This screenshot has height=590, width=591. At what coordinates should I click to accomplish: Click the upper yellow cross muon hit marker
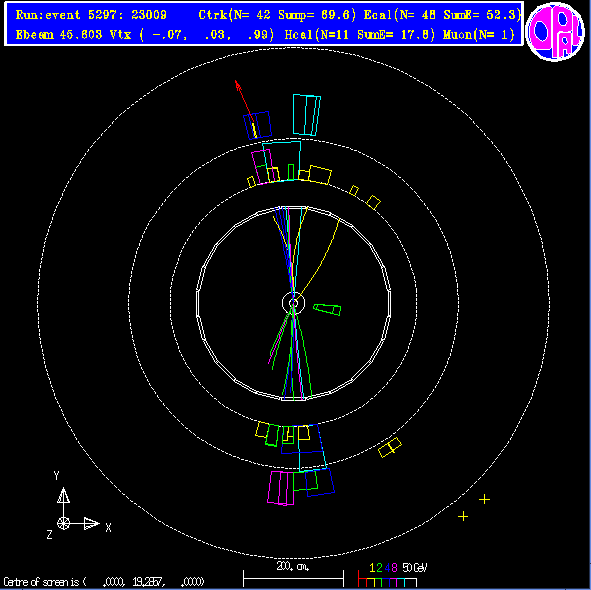click(484, 500)
